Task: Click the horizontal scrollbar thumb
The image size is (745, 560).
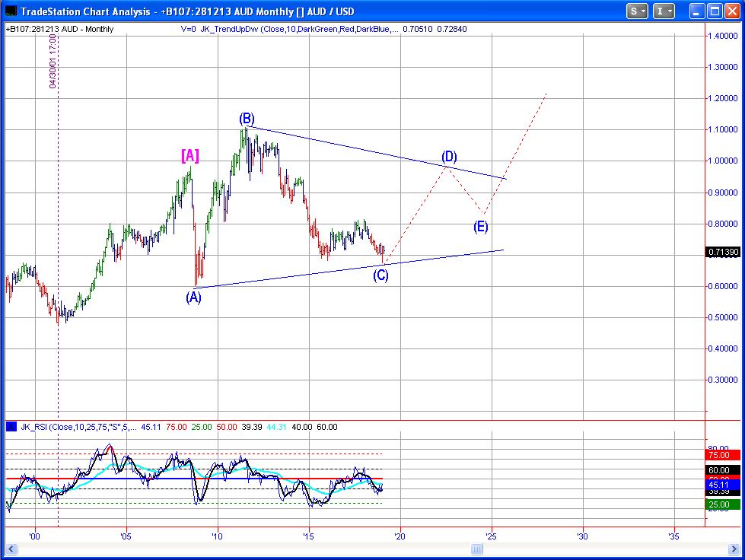Action: pos(476,549)
